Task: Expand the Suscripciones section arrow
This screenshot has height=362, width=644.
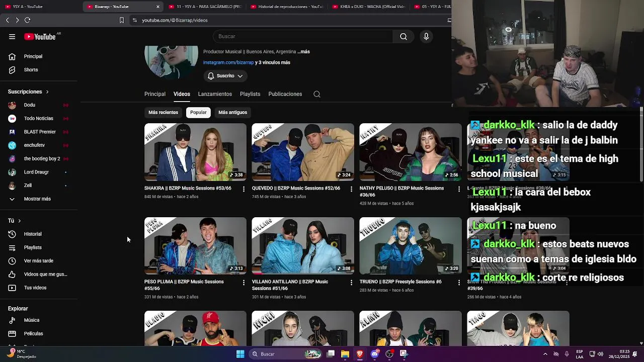Action: coord(47,92)
